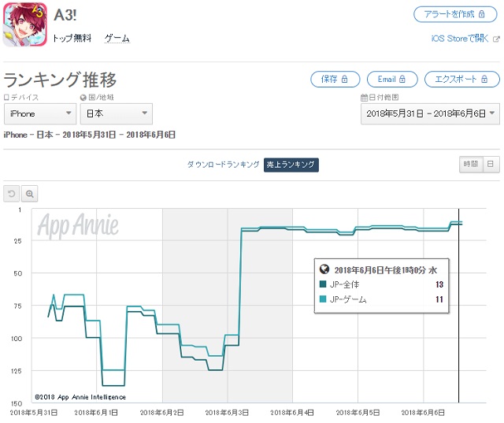This screenshot has width=504, height=423.
Task: Click the A3! app icon thumbnail
Action: point(24,24)
